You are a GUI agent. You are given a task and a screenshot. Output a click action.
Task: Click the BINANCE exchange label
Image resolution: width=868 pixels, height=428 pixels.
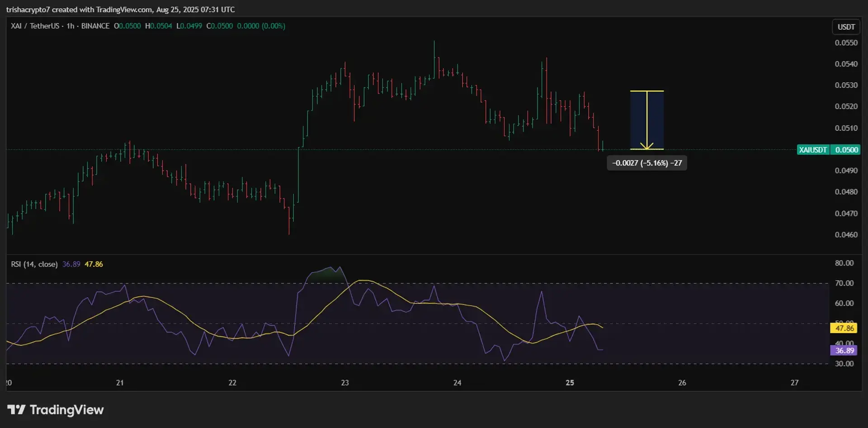tap(95, 26)
